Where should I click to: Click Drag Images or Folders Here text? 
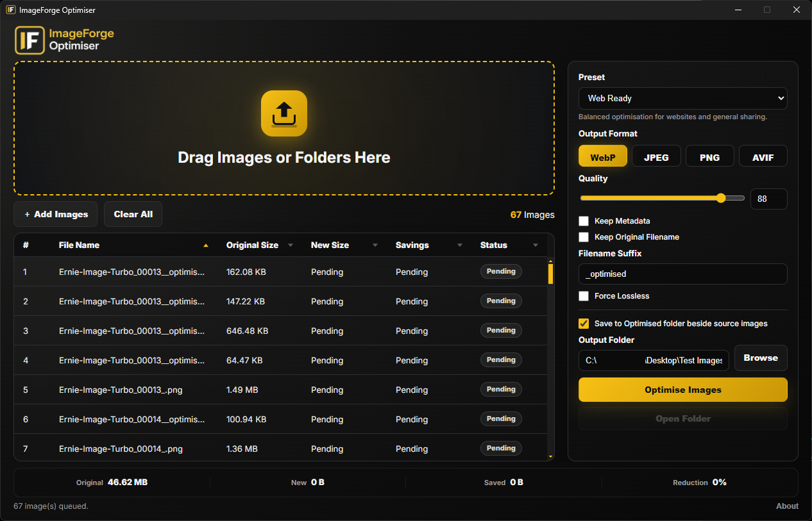(284, 158)
